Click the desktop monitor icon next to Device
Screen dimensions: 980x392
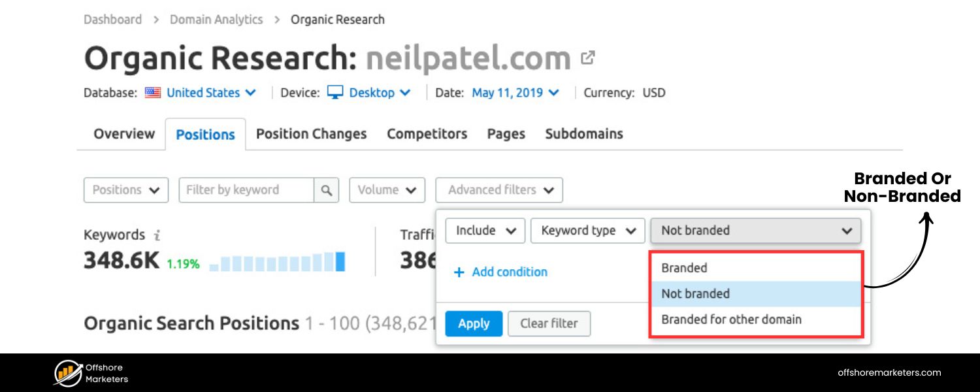tap(335, 93)
